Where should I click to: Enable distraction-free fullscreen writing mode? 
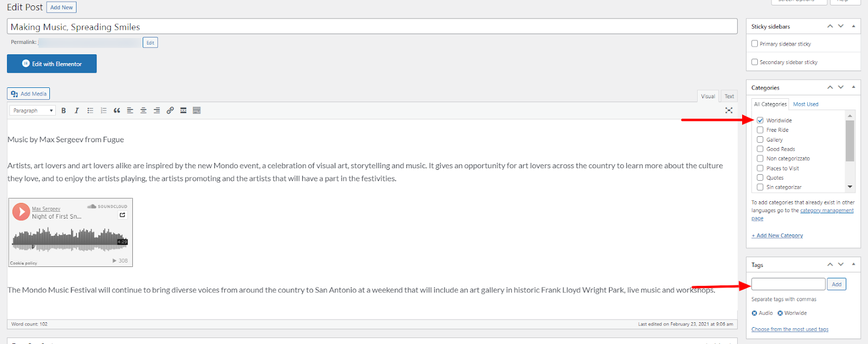coord(729,110)
